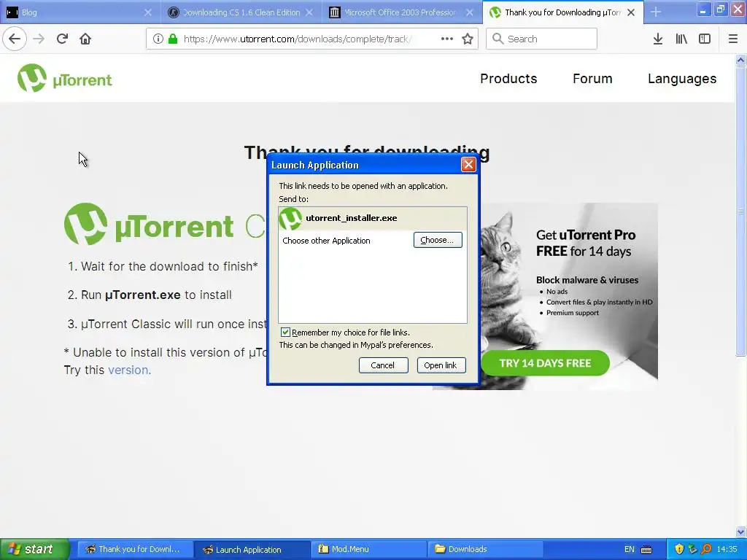747x560 pixels.
Task: Select Thank you for Downl... taskbar button
Action: tap(135, 550)
